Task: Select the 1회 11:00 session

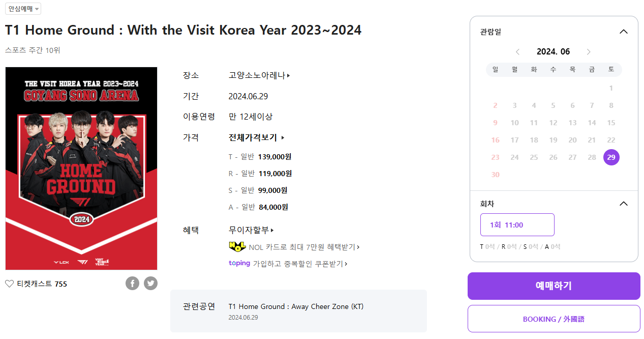Action: click(517, 225)
